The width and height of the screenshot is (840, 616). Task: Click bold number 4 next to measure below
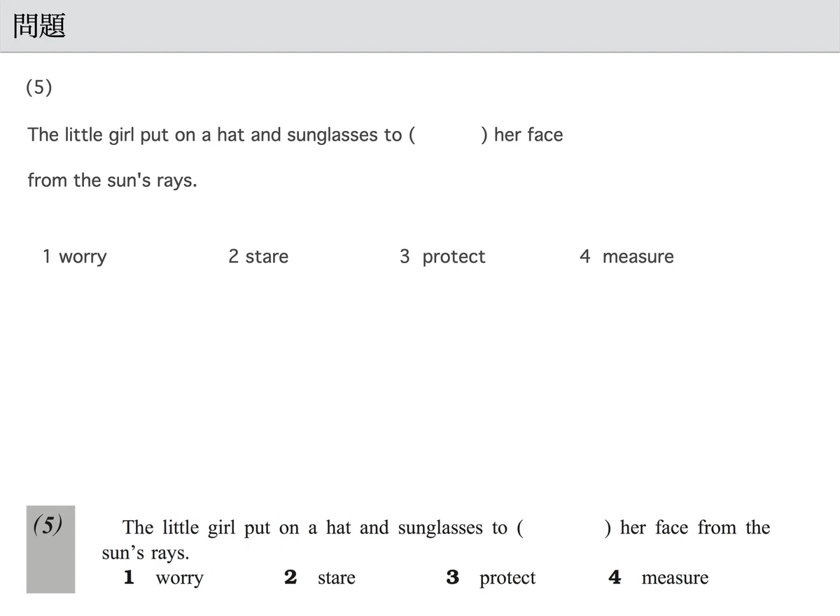[615, 577]
